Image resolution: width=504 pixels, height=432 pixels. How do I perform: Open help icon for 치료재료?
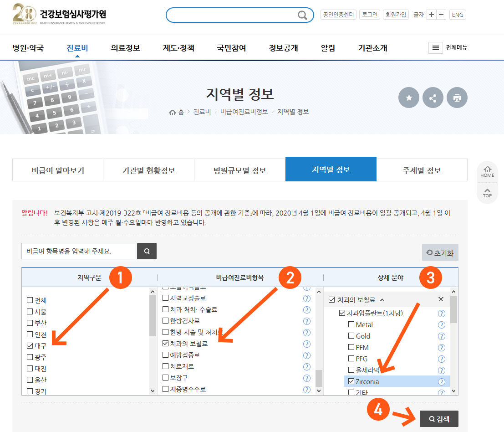307,367
